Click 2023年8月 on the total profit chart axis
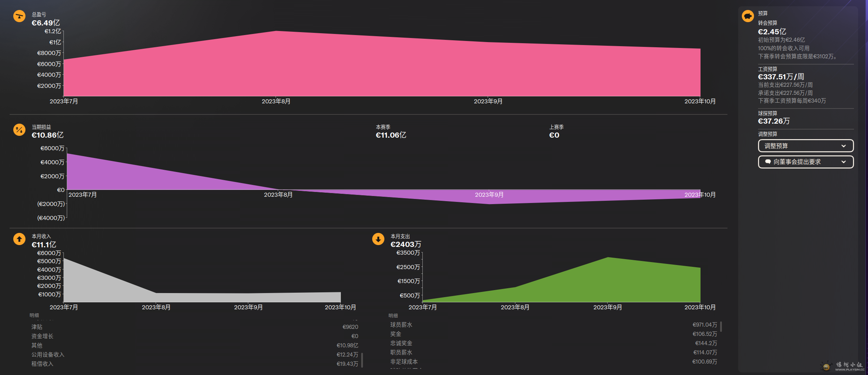The height and width of the screenshot is (375, 868). (x=276, y=101)
